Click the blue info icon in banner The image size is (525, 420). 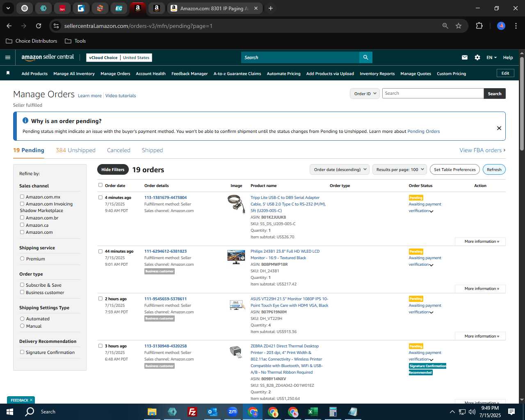pyautogui.click(x=25, y=121)
